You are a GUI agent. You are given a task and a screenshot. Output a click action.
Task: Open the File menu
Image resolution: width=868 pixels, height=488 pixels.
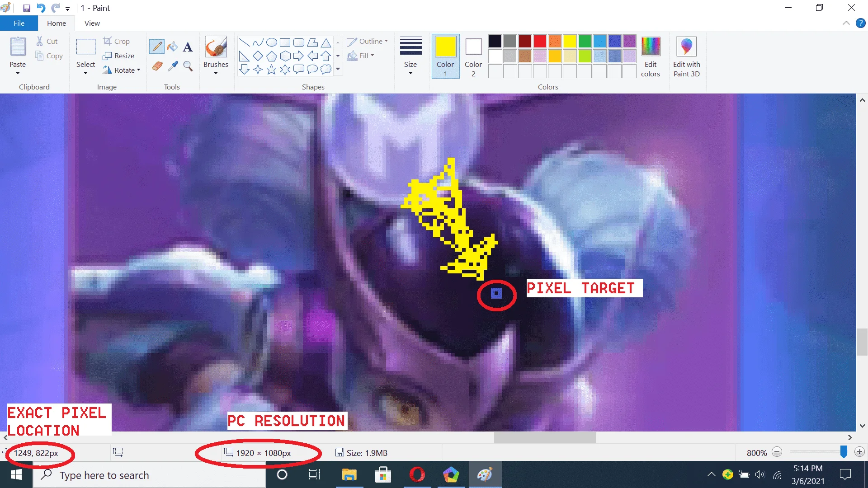pyautogui.click(x=19, y=23)
